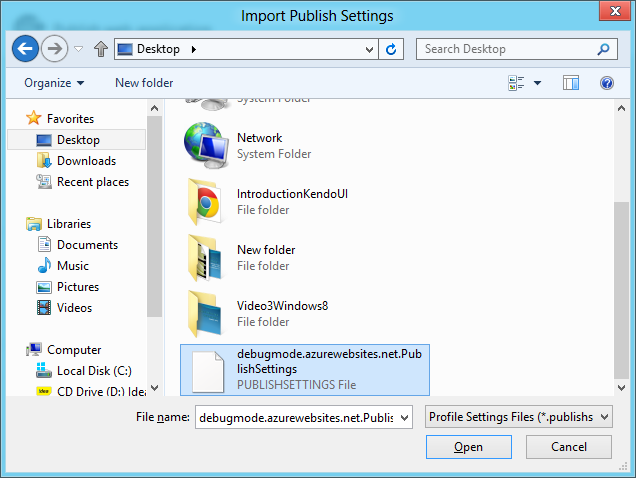Select the Network globe icon
The height and width of the screenshot is (478, 636).
(x=207, y=145)
